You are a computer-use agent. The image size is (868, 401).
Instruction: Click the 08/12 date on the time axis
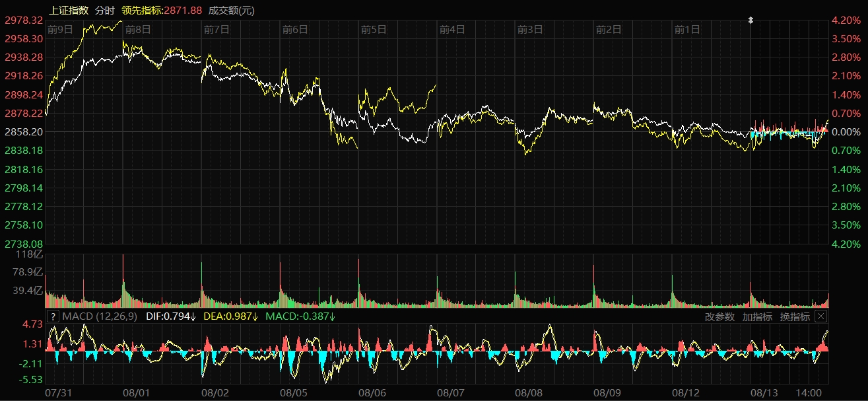686,392
